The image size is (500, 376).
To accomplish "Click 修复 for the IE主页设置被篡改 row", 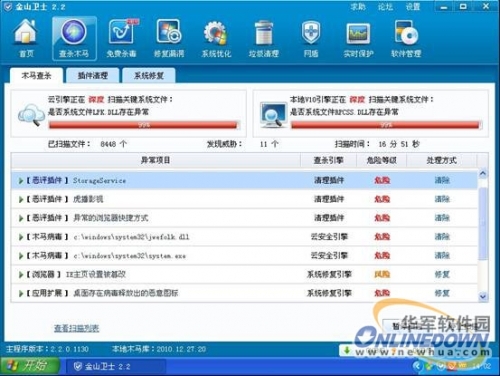I will coord(442,274).
